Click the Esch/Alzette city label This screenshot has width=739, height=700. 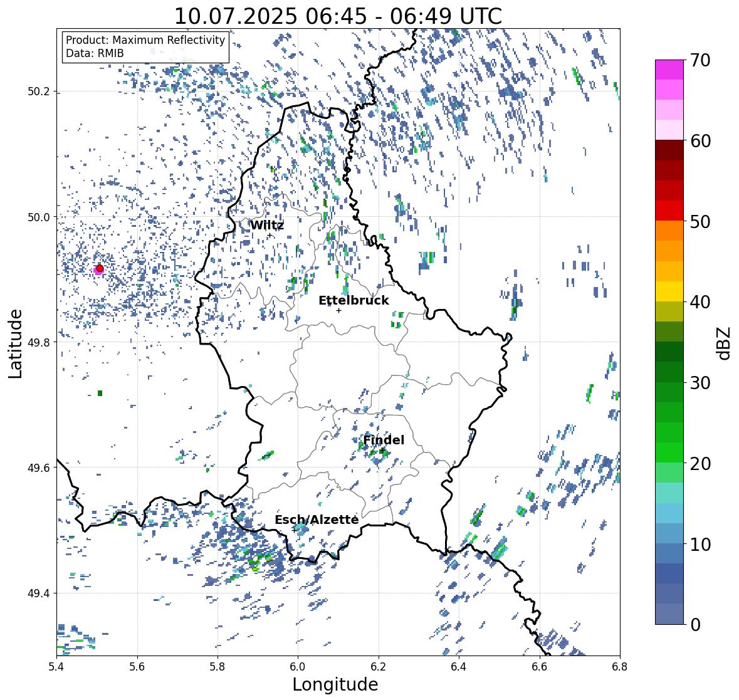coord(317,520)
